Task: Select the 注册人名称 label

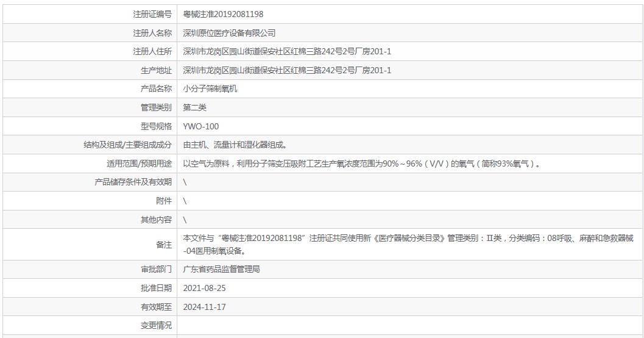Action: click(x=152, y=33)
